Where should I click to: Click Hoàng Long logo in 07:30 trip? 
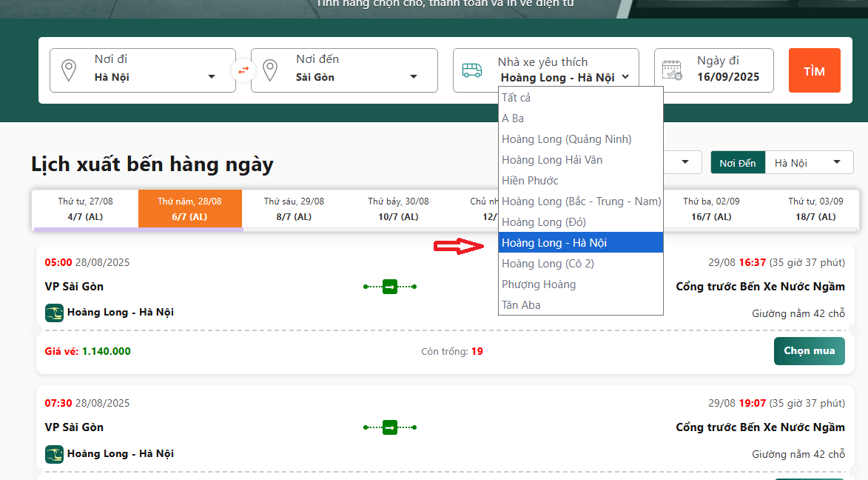coord(54,454)
